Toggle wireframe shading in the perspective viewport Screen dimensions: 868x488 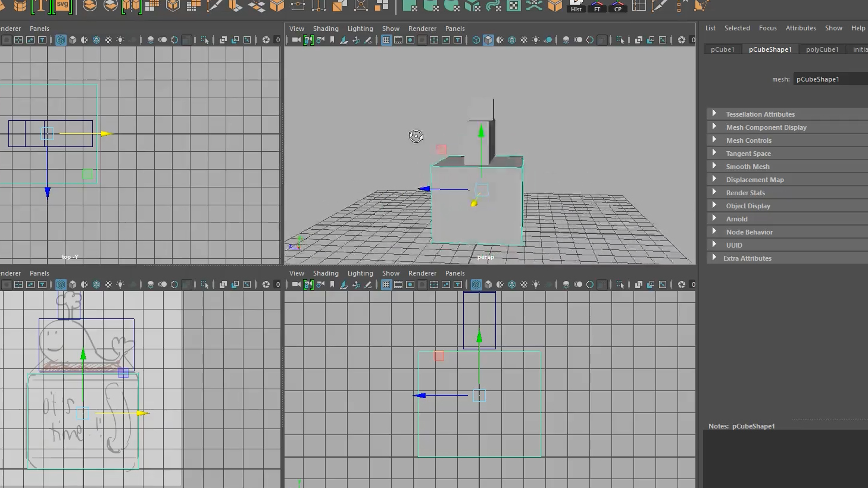[x=476, y=40]
